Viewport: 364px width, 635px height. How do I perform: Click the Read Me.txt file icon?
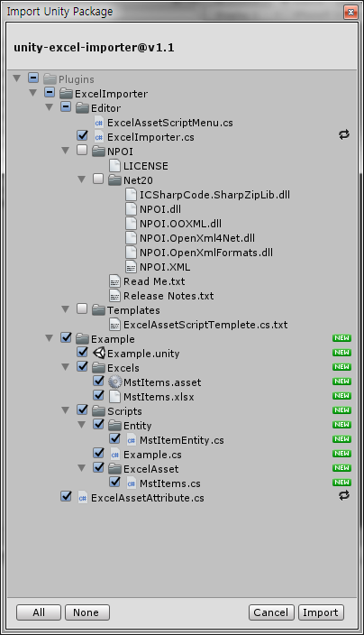click(114, 281)
